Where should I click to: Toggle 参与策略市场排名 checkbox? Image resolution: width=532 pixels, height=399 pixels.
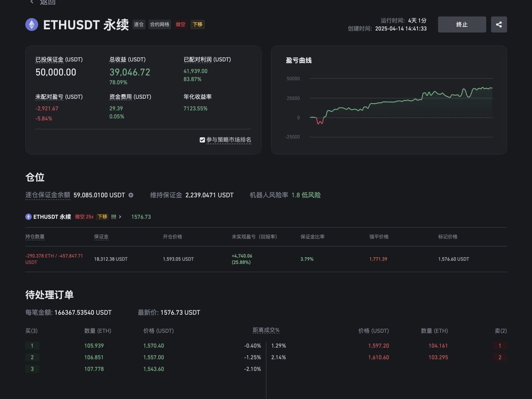(203, 140)
